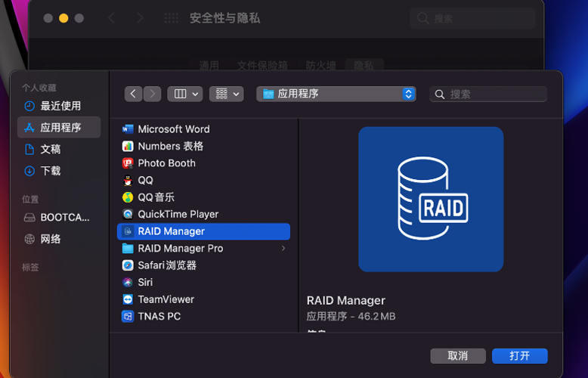This screenshot has width=588, height=378.
Task: Click the large RAID Manager preview image
Action: pyautogui.click(x=431, y=199)
